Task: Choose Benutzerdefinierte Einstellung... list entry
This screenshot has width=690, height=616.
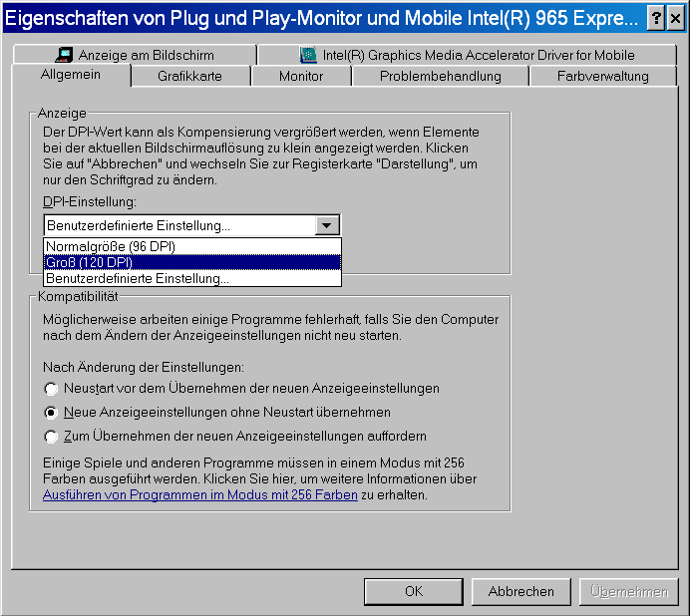Action: pos(192,278)
